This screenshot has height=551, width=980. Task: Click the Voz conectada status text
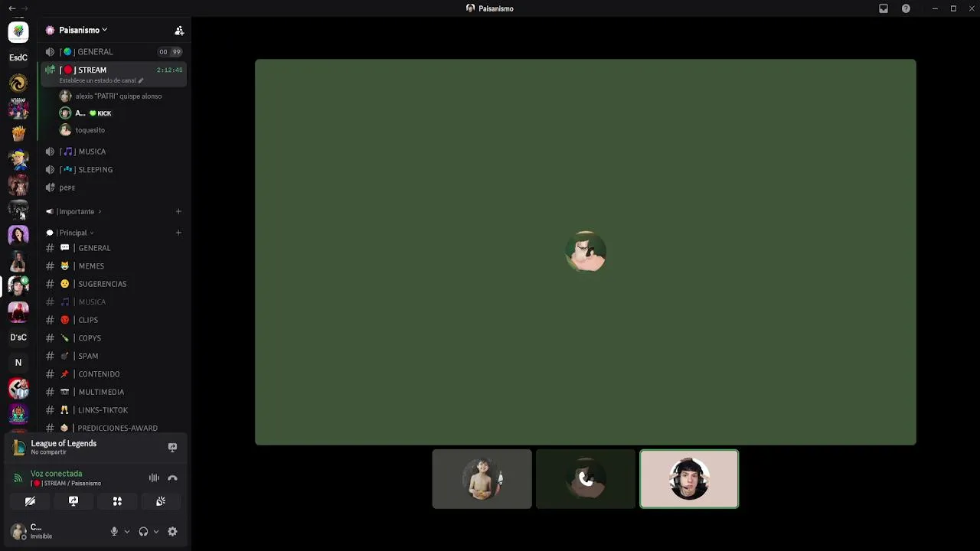(x=56, y=474)
